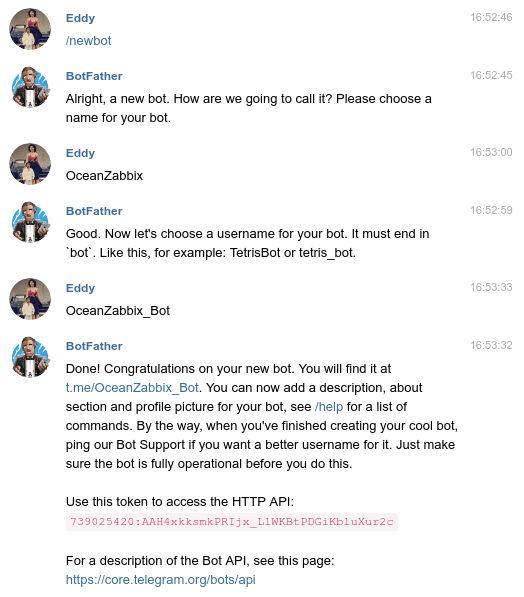Click Eddy's avatar beside the /newbot message
This screenshot has width=524, height=597.
click(30, 29)
